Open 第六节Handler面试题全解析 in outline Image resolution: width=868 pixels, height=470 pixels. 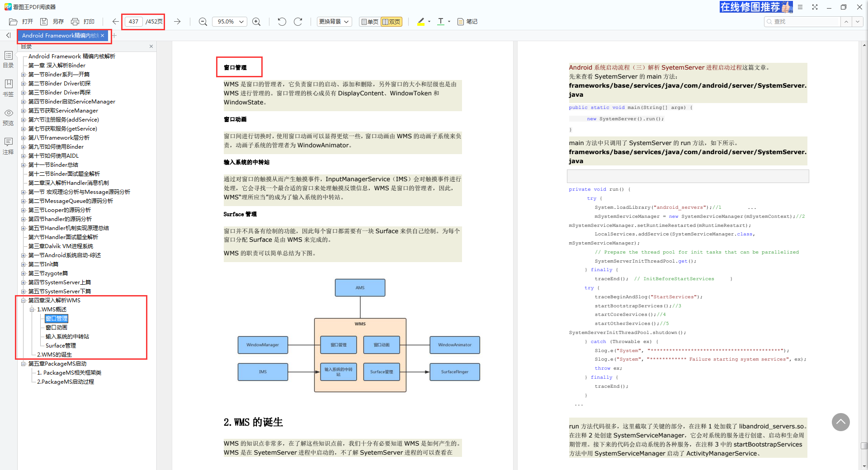[63, 237]
